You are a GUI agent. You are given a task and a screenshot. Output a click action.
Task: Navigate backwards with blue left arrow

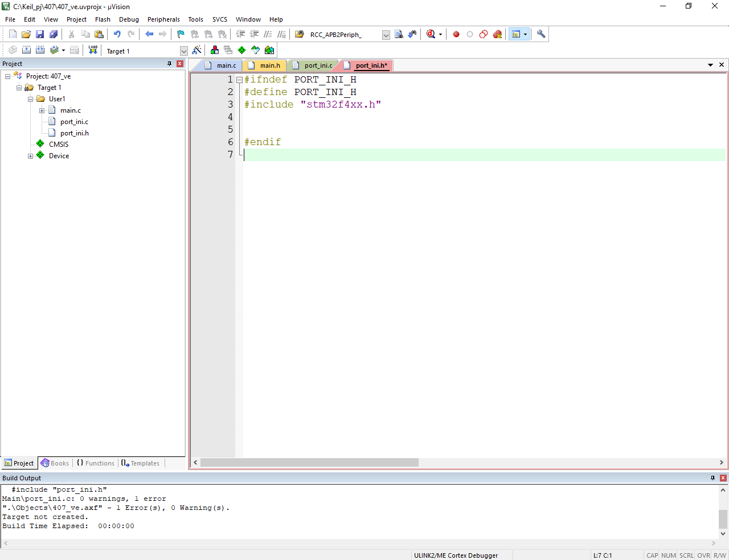click(x=149, y=34)
